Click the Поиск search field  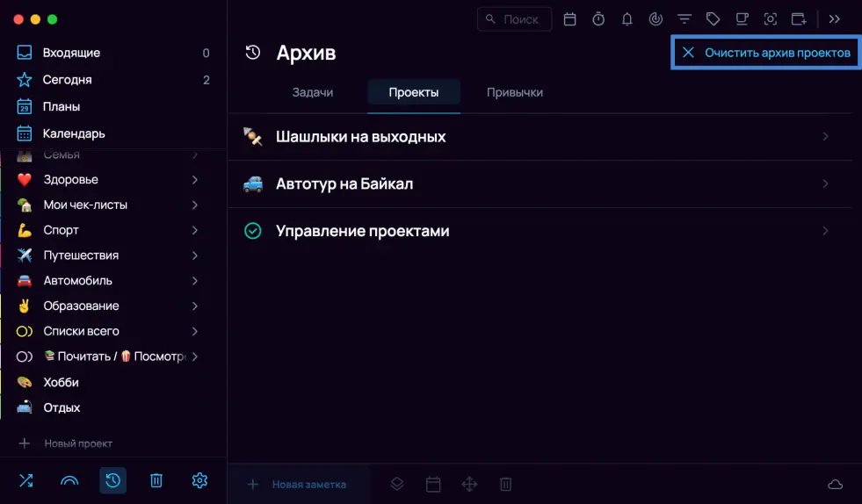(x=515, y=19)
